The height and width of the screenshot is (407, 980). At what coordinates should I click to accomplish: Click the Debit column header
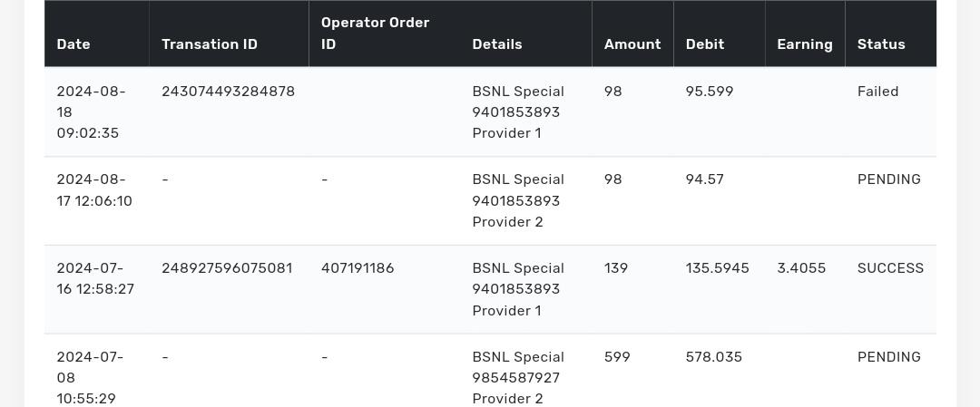(x=705, y=44)
